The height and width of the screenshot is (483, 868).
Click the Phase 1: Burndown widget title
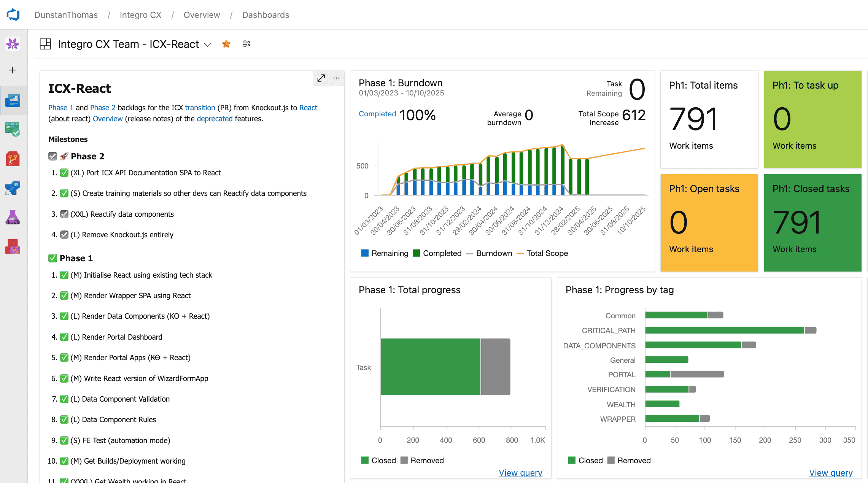point(401,83)
